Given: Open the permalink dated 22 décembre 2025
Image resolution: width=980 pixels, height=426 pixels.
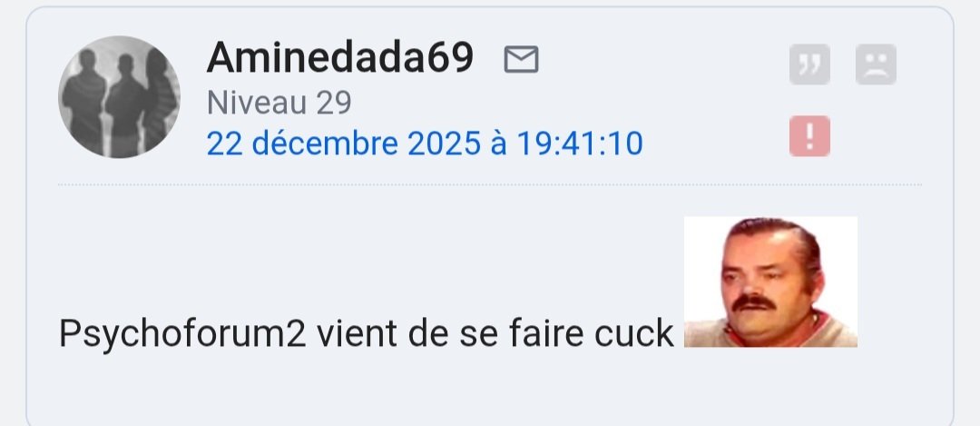Looking at the screenshot, I should point(425,144).
